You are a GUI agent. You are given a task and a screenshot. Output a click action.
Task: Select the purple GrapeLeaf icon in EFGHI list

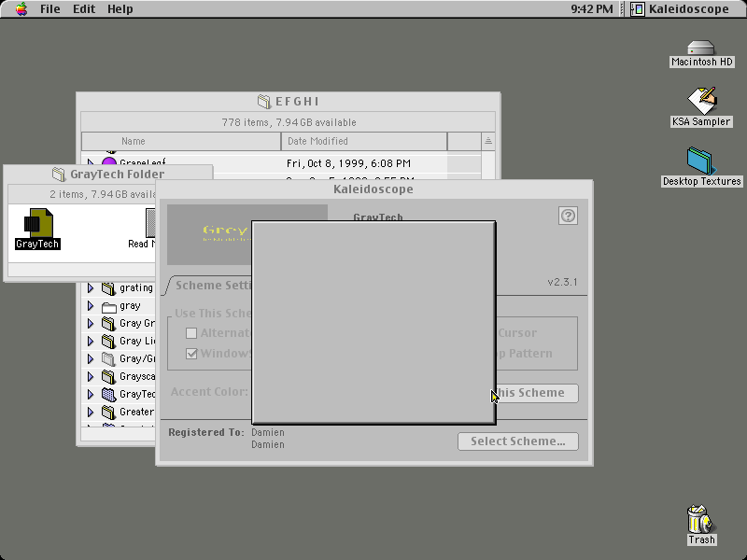[109, 162]
